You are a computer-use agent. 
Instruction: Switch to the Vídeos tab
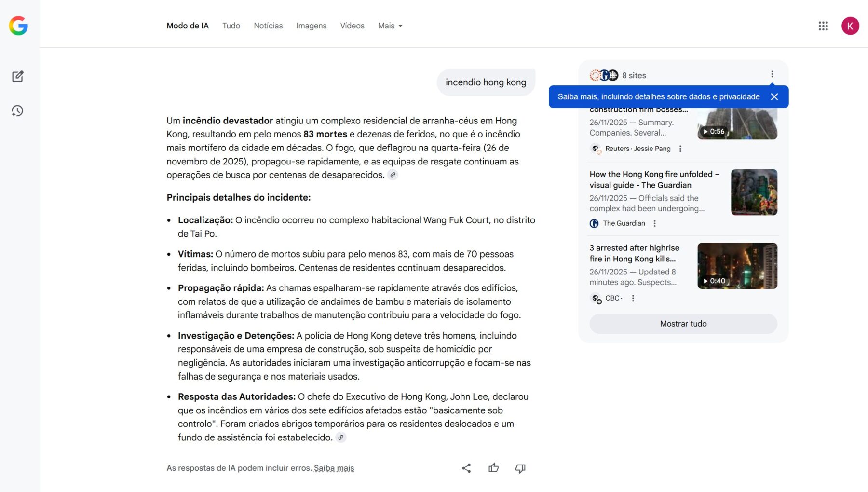(x=352, y=26)
